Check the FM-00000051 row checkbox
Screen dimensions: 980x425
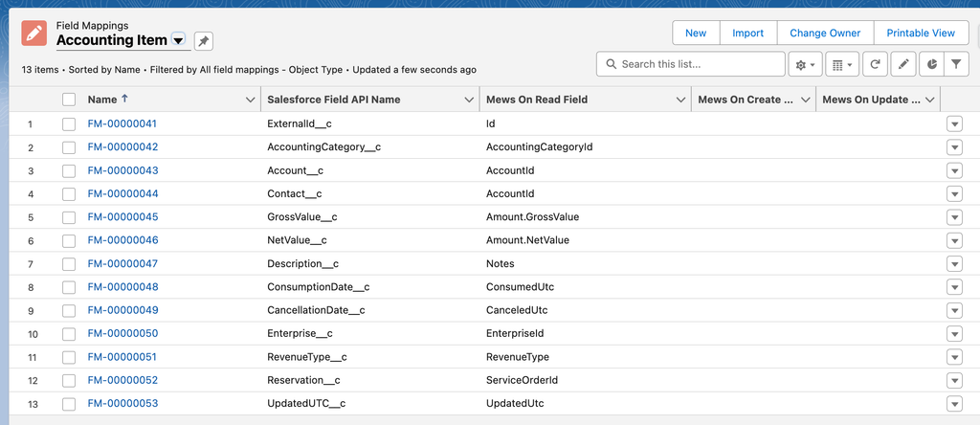click(69, 357)
